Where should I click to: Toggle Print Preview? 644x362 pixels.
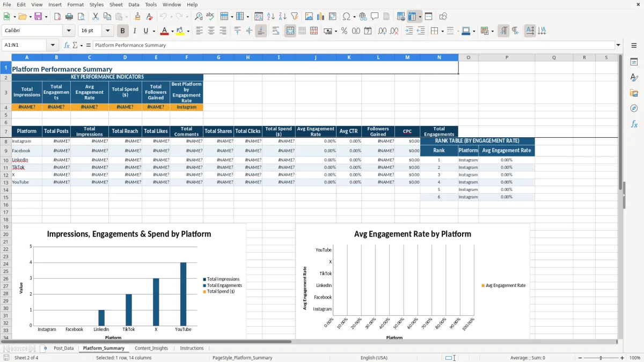coord(80,17)
